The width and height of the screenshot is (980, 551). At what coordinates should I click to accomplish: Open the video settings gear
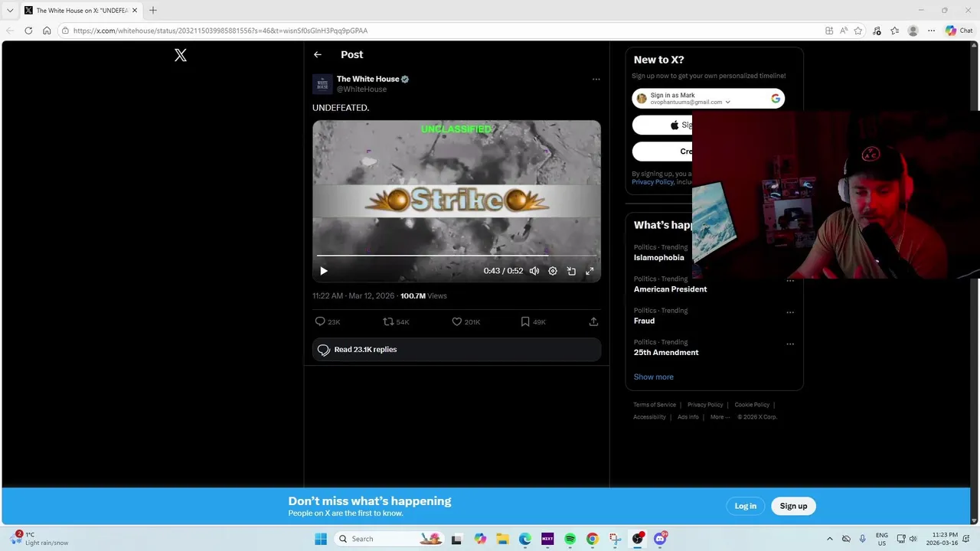click(553, 271)
